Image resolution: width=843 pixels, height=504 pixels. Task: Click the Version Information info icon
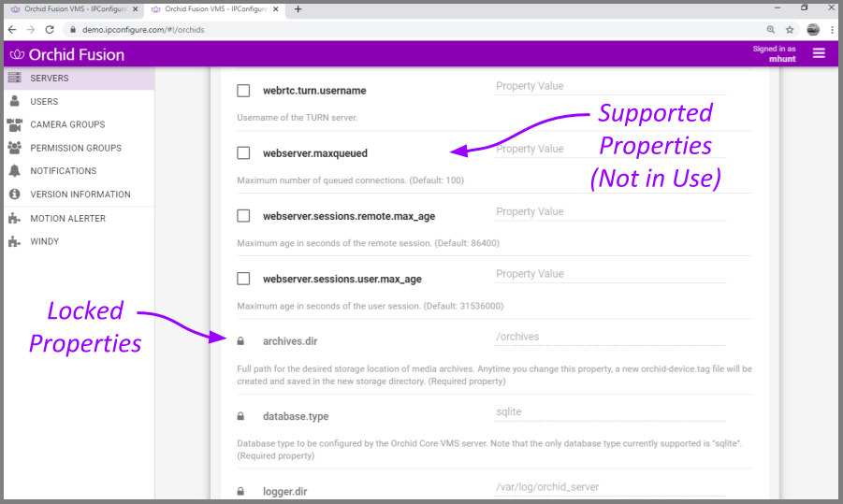point(15,194)
